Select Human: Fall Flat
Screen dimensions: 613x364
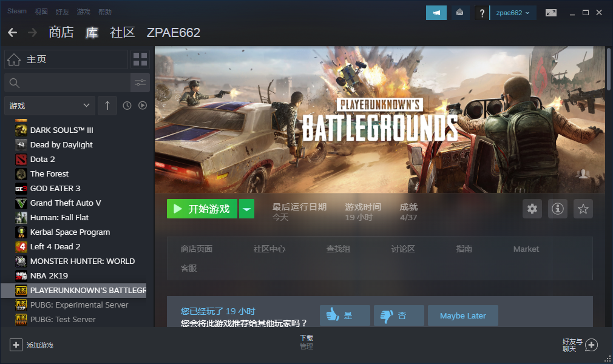pos(73,217)
